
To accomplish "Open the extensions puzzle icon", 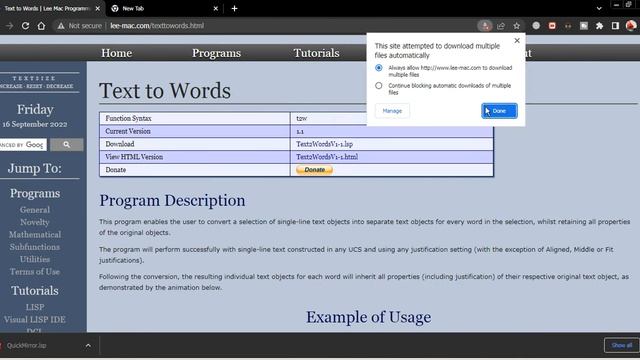I will pos(599,26).
